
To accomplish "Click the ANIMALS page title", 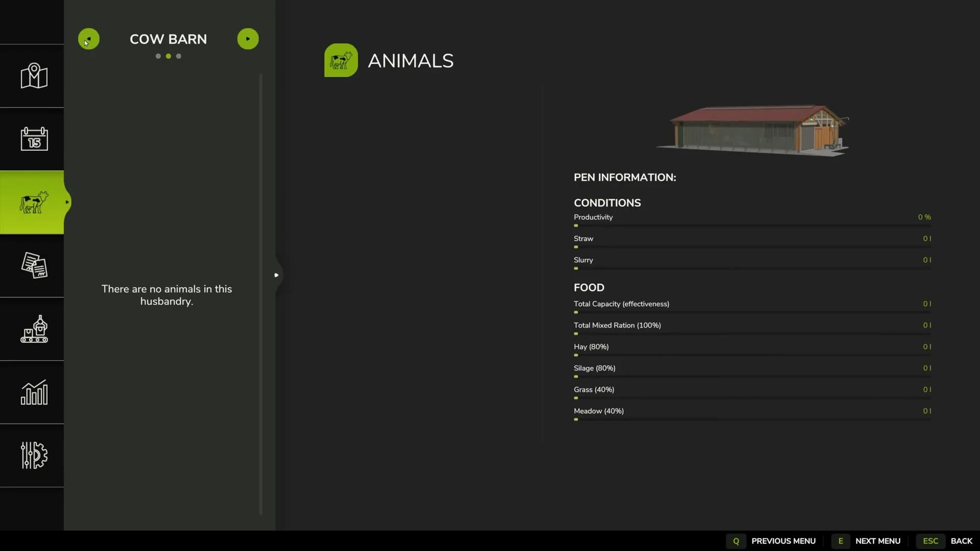I will [411, 61].
